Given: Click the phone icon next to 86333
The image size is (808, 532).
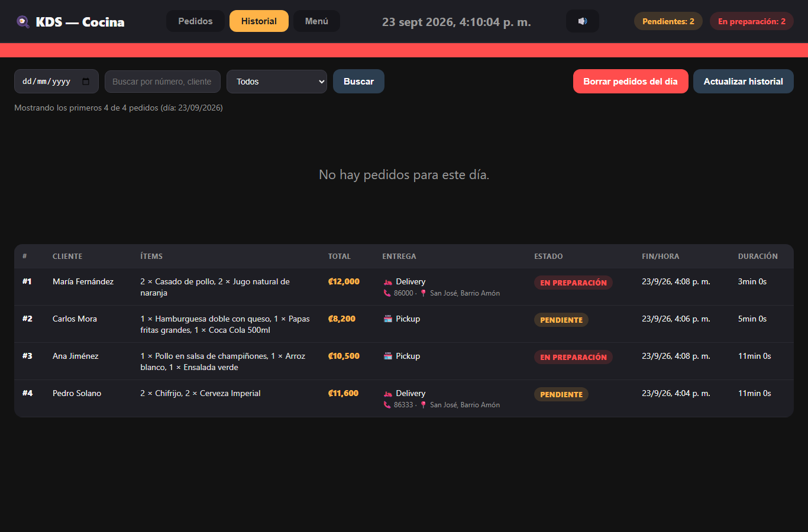Looking at the screenshot, I should point(387,405).
